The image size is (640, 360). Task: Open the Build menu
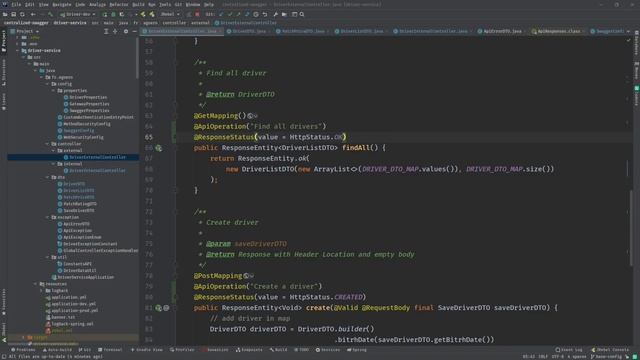point(138,4)
